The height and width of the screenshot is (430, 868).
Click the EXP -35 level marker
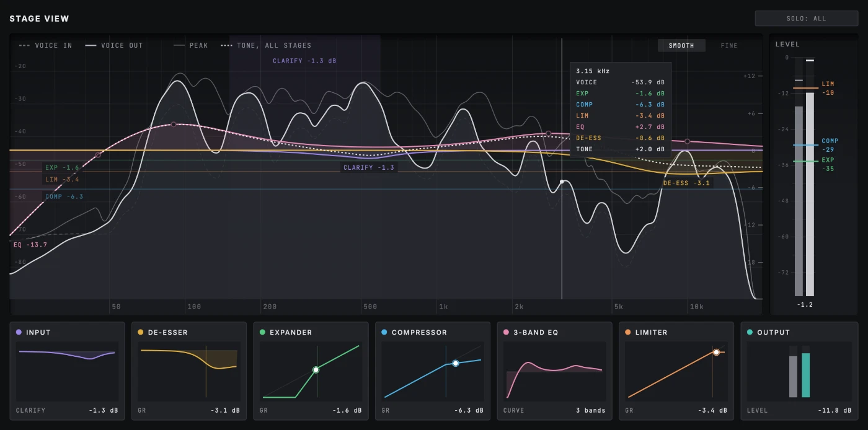pyautogui.click(x=828, y=164)
